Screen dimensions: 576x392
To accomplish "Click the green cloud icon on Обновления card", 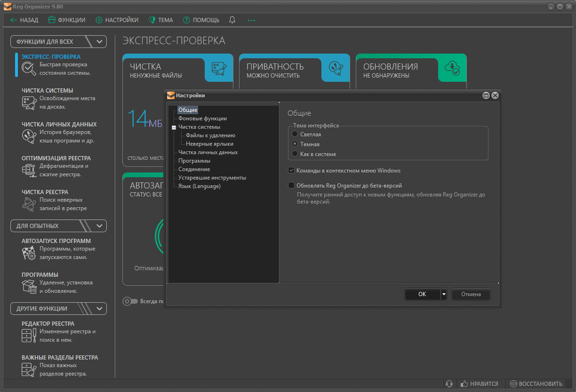I will [453, 69].
